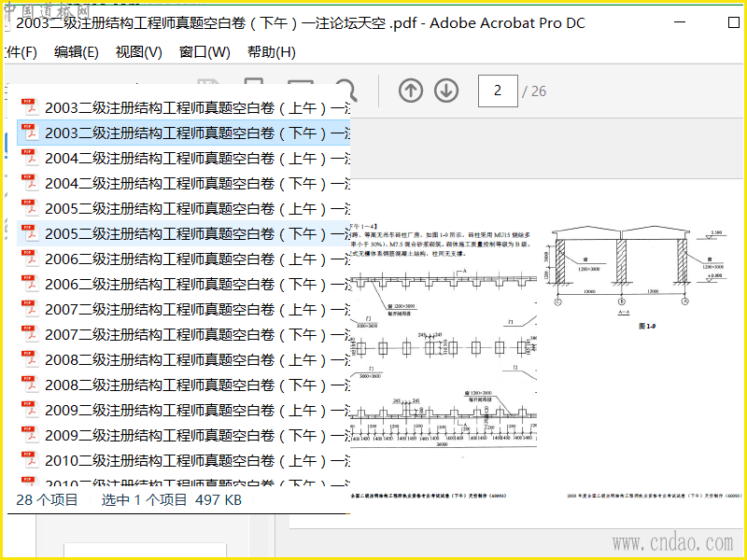Open the 文件(F) menu

21,52
